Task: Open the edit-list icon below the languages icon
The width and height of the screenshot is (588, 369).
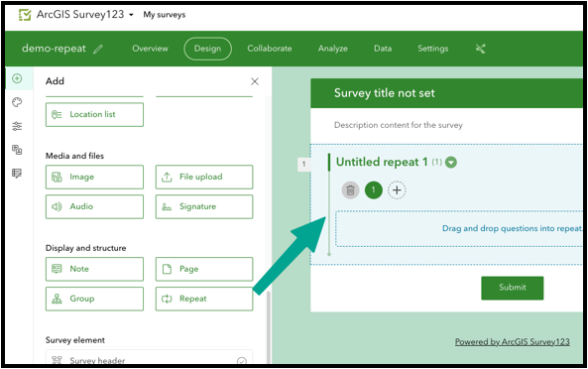Action: (17, 174)
